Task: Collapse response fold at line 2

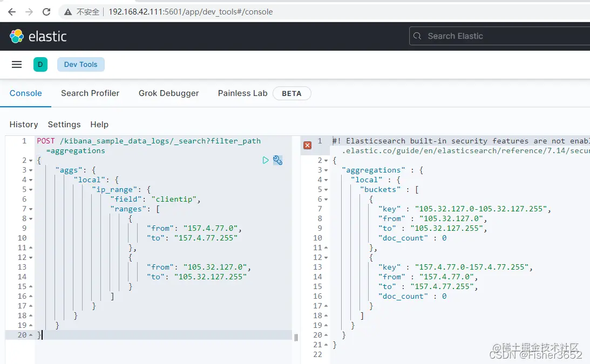Action: pos(326,161)
